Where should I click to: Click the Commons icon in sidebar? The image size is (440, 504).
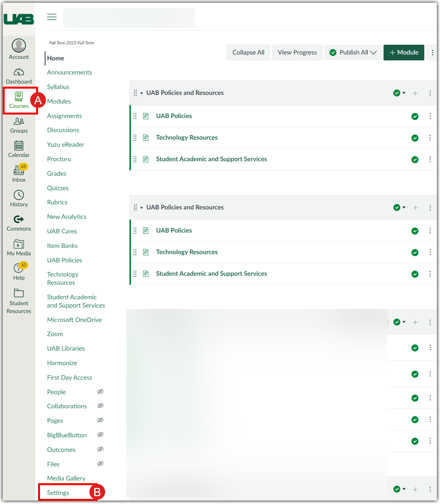tap(19, 219)
